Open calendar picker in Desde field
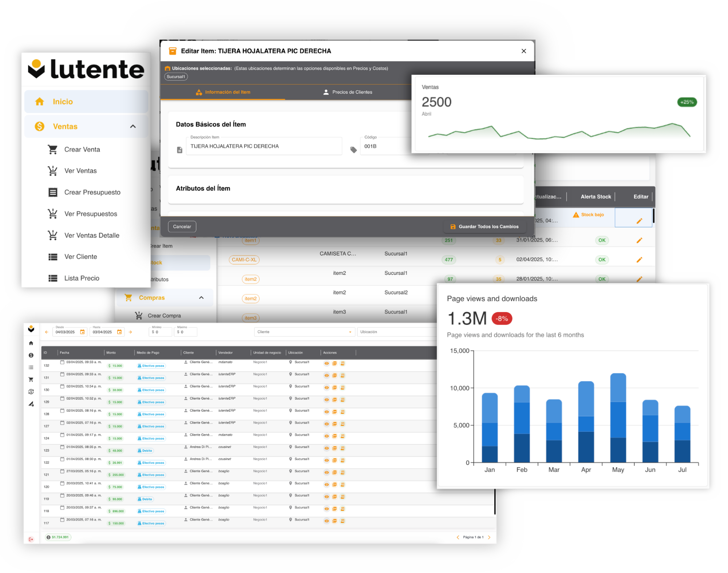 [82, 332]
